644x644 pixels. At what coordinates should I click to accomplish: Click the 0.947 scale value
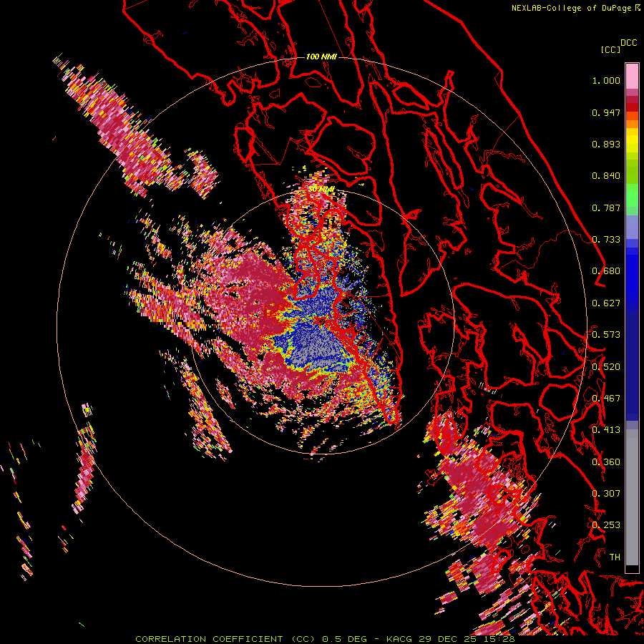tap(606, 112)
